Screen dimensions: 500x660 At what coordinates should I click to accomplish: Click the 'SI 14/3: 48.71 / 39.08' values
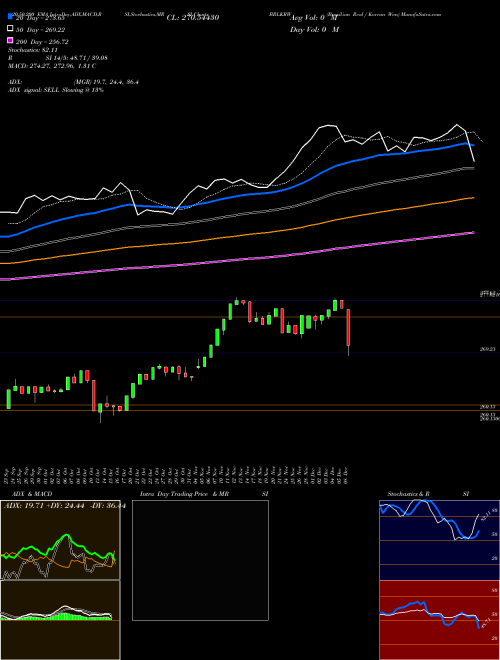pos(77,58)
